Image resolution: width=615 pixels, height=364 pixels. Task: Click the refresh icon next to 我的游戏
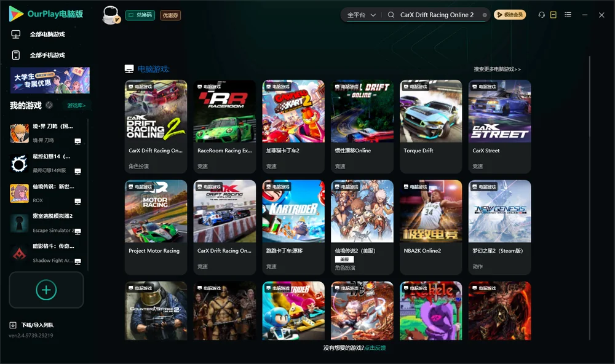49,105
